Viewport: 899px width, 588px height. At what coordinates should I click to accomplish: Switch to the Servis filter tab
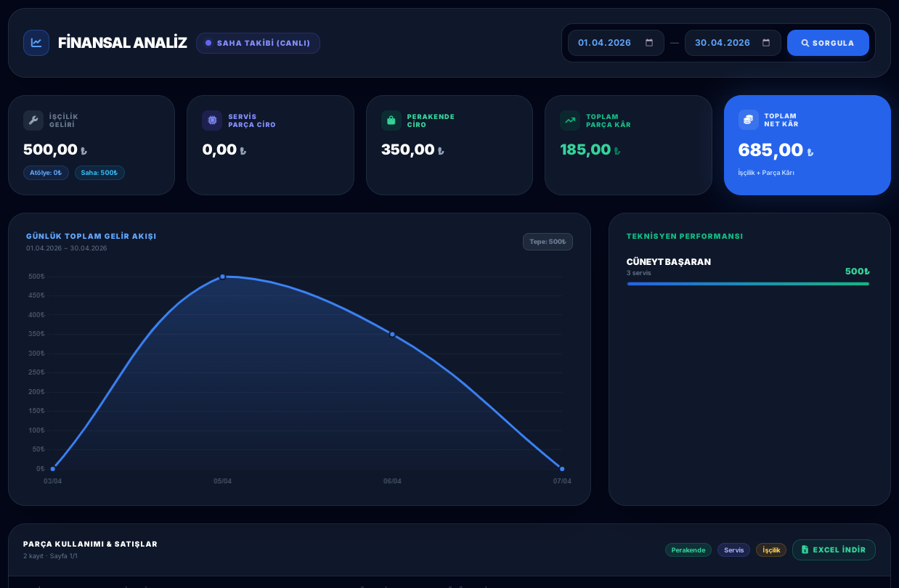(x=733, y=550)
